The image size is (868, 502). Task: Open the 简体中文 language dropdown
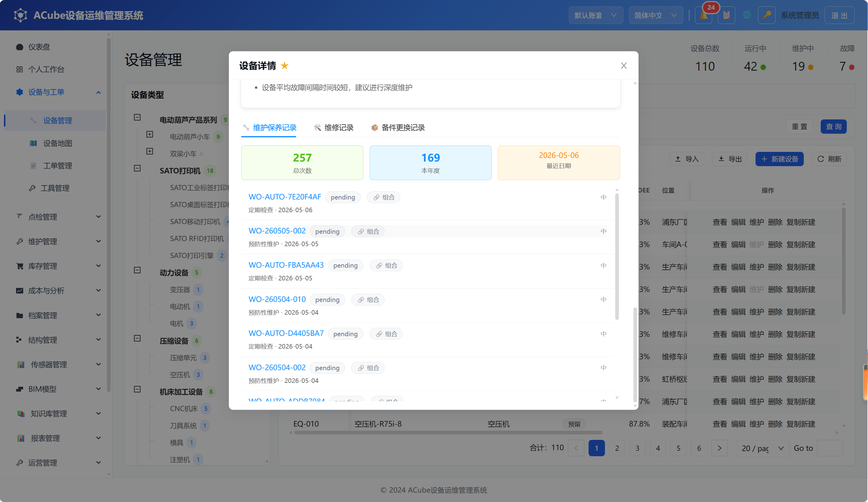tap(656, 15)
